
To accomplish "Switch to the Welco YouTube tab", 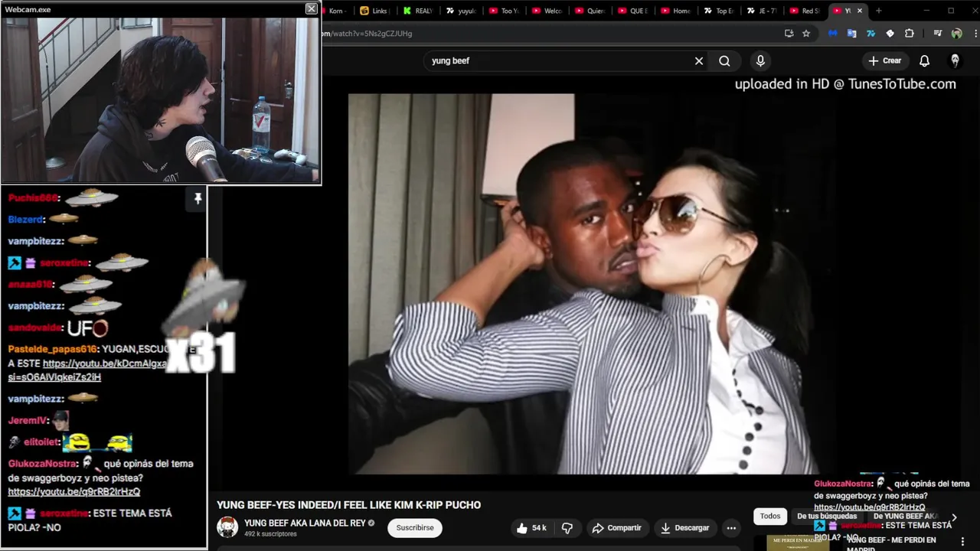I will tap(547, 11).
